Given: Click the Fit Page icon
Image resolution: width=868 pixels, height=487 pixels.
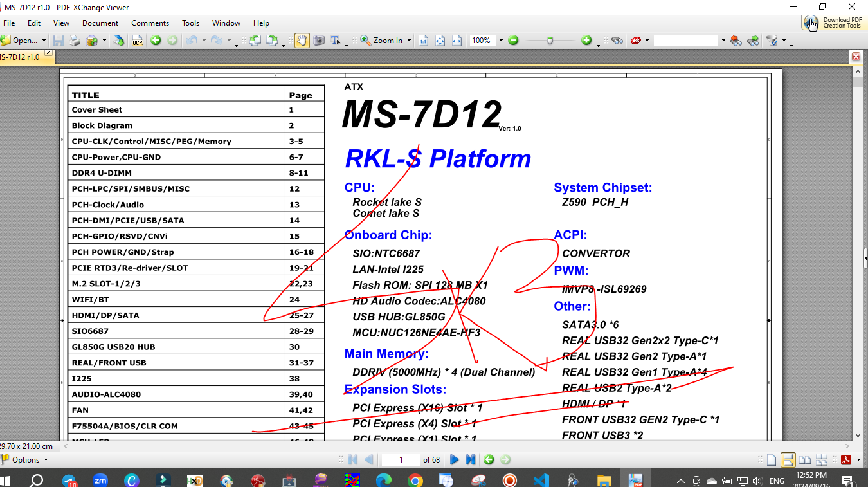Looking at the screenshot, I should click(x=440, y=41).
